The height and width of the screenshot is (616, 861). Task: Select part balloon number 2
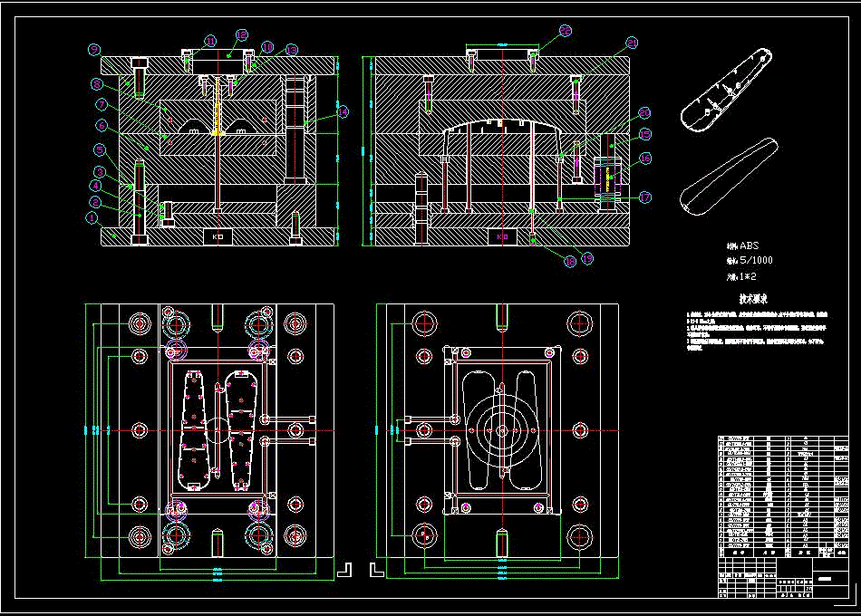coord(95,202)
